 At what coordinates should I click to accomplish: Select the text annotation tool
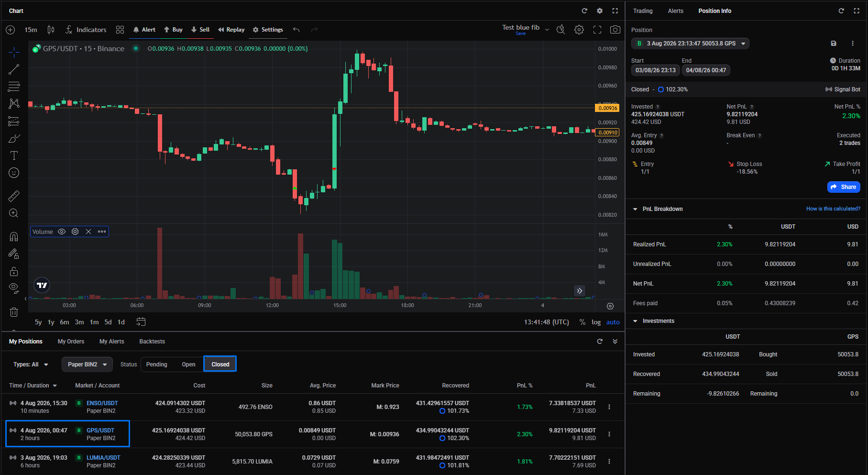pyautogui.click(x=14, y=155)
